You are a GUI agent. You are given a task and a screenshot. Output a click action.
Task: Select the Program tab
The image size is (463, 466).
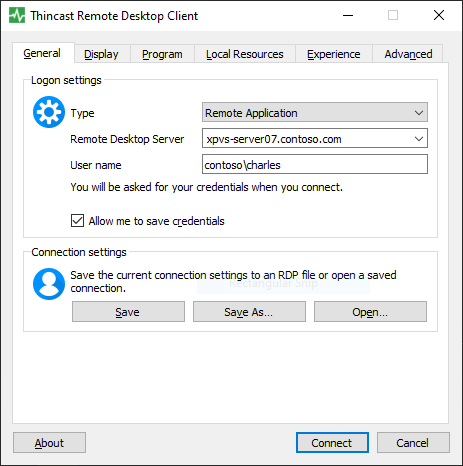tap(162, 54)
